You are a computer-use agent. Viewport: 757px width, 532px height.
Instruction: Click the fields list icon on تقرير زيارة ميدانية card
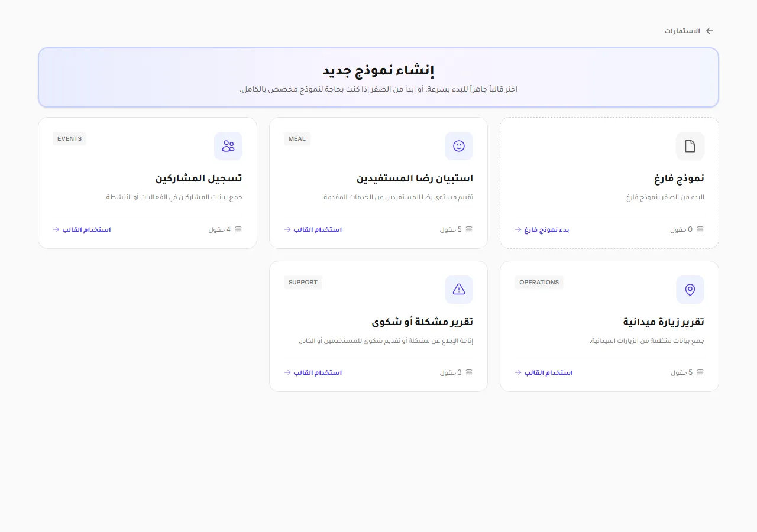[x=700, y=372]
